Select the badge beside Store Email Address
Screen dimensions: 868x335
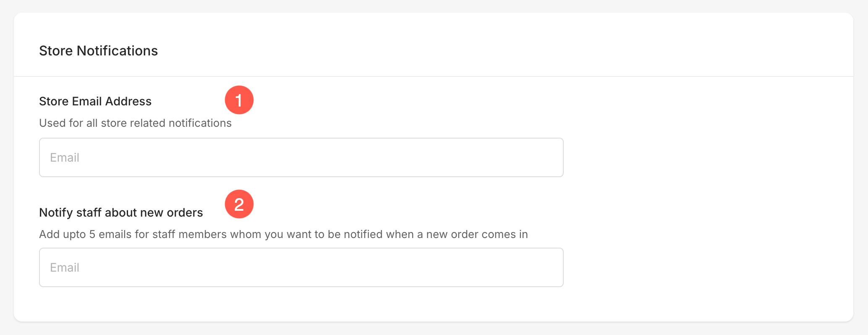239,100
